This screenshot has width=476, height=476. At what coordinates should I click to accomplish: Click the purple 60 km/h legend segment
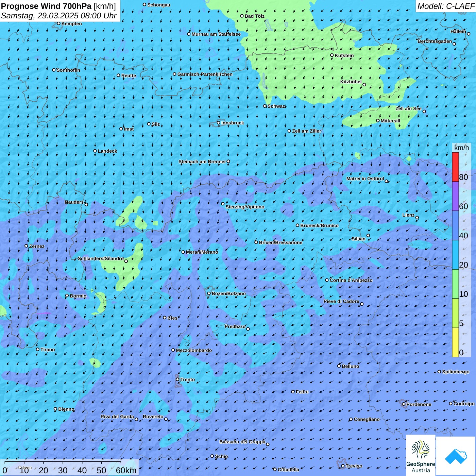[x=455, y=197]
